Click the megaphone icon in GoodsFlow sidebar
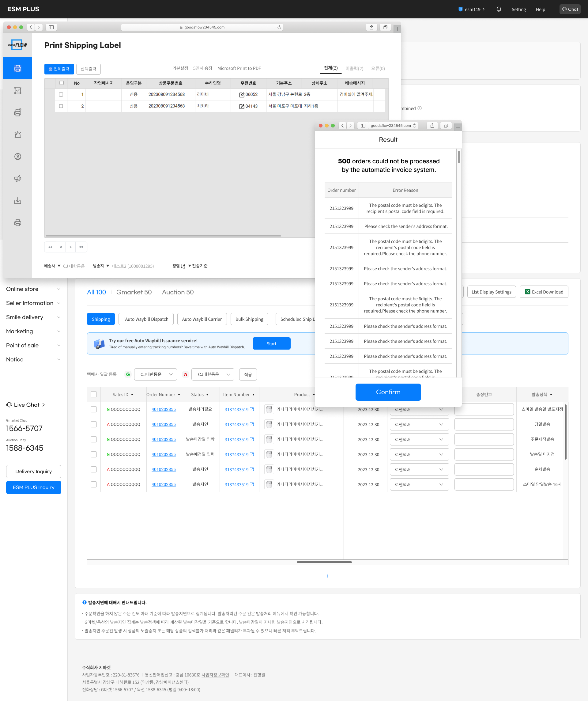588x701 pixels. [x=18, y=179]
